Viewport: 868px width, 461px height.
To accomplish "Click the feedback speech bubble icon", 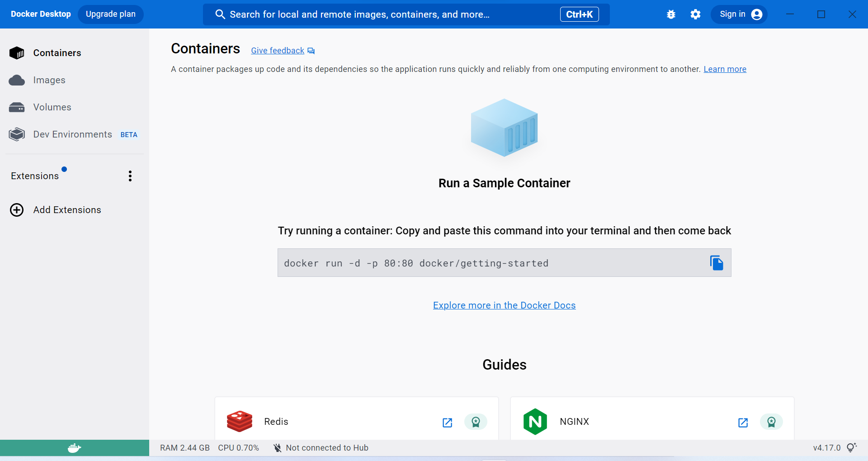I will tap(311, 51).
